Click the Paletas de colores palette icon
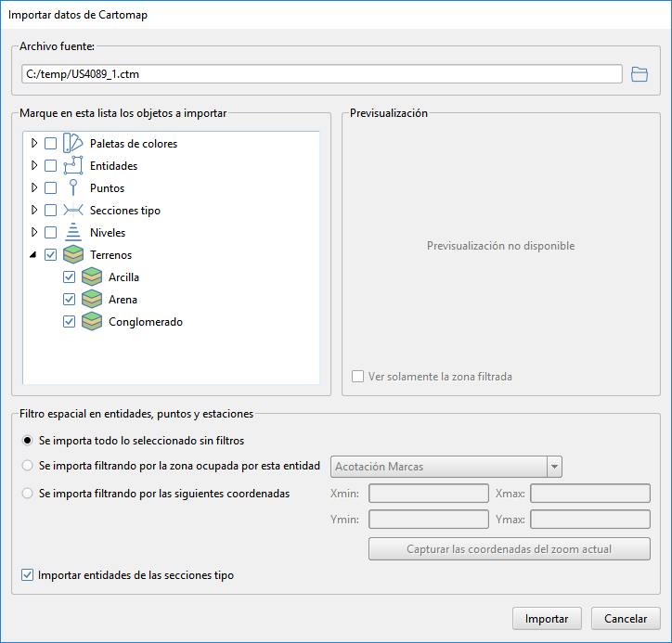 point(72,143)
